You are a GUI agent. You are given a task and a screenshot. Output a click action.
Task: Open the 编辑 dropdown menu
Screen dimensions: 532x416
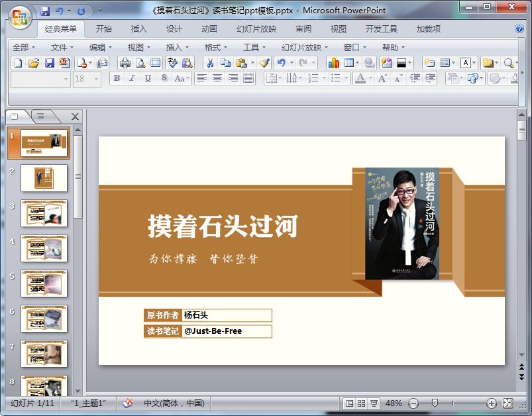(101, 48)
